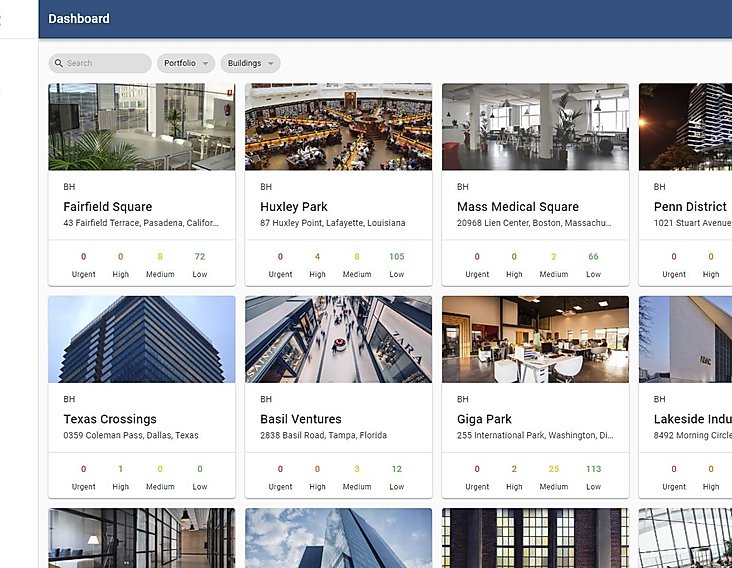This screenshot has width=732, height=568.
Task: Click Huxley Park Low count 105
Action: click(x=397, y=257)
